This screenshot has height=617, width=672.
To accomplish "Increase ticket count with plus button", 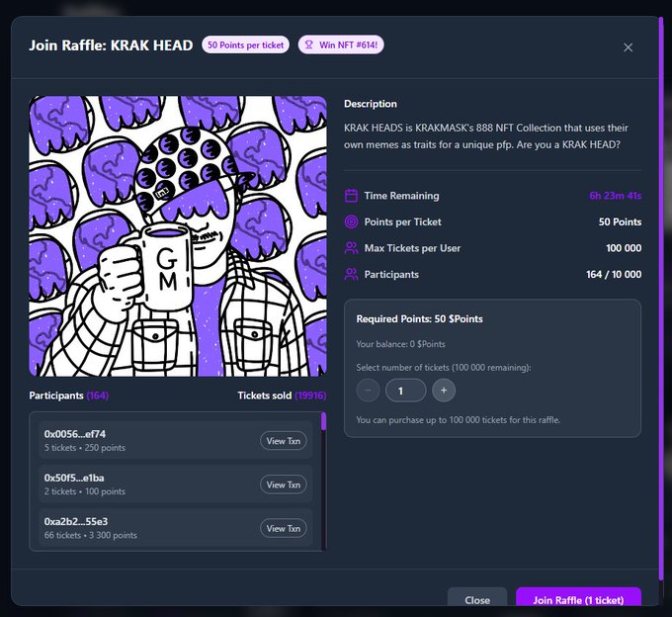I will click(444, 391).
